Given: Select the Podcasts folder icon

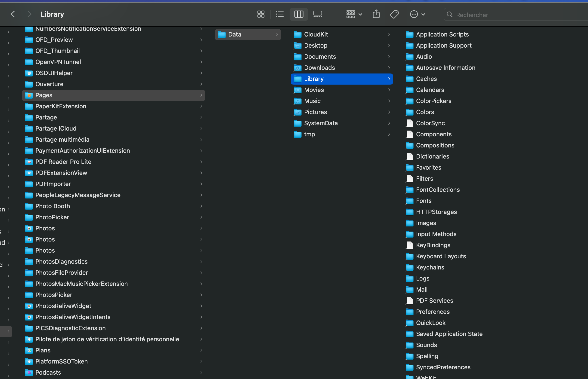Looking at the screenshot, I should tap(29, 373).
